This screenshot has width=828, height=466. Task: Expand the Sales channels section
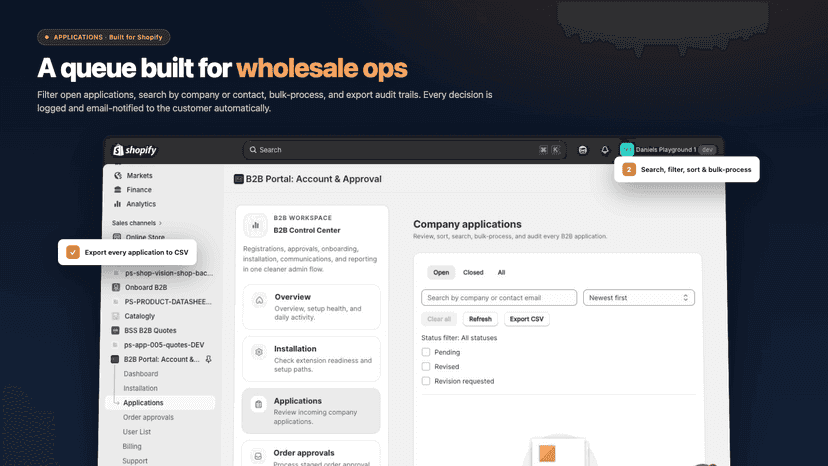(x=137, y=223)
